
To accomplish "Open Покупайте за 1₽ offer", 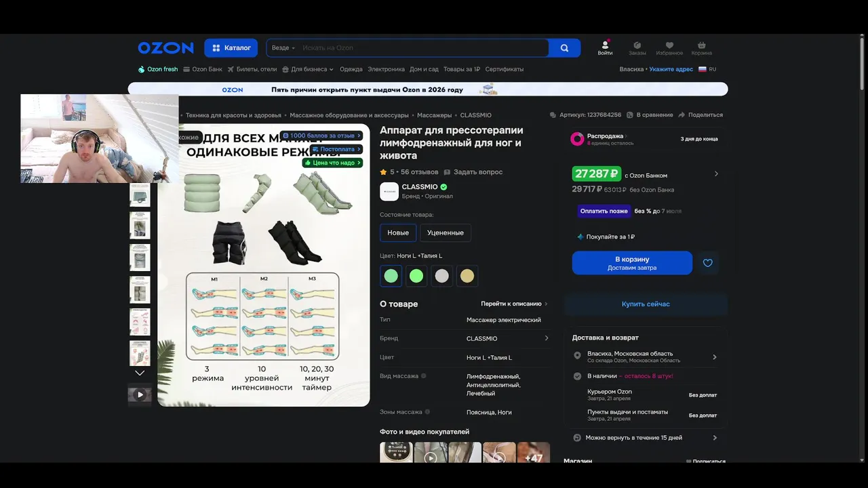I will (x=606, y=237).
